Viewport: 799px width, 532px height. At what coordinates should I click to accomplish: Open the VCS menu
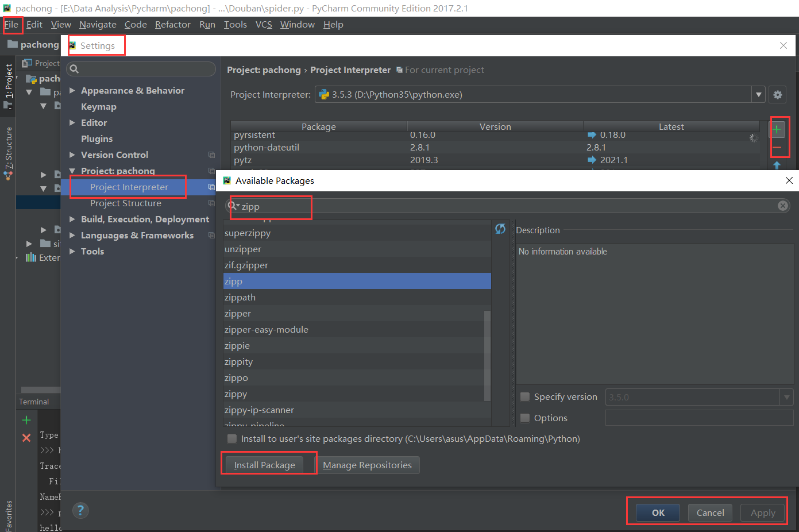tap(264, 25)
